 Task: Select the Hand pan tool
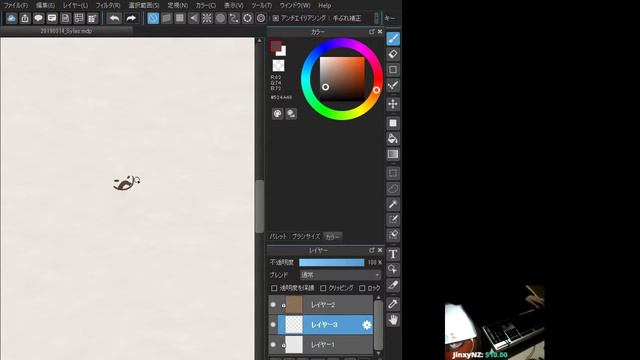click(393, 320)
